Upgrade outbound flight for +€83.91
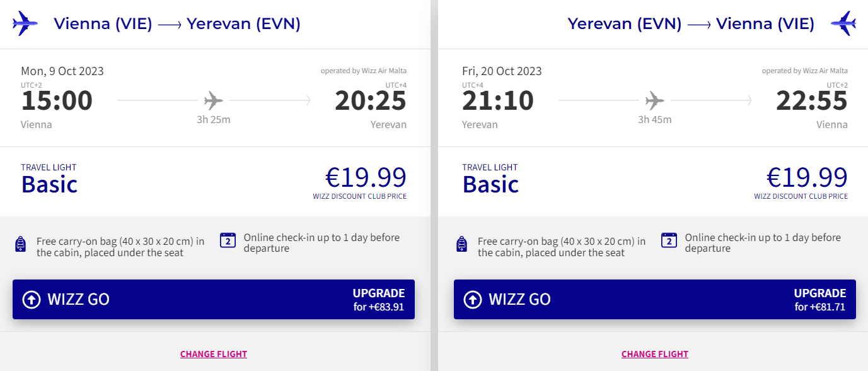This screenshot has height=371, width=868. click(x=378, y=300)
